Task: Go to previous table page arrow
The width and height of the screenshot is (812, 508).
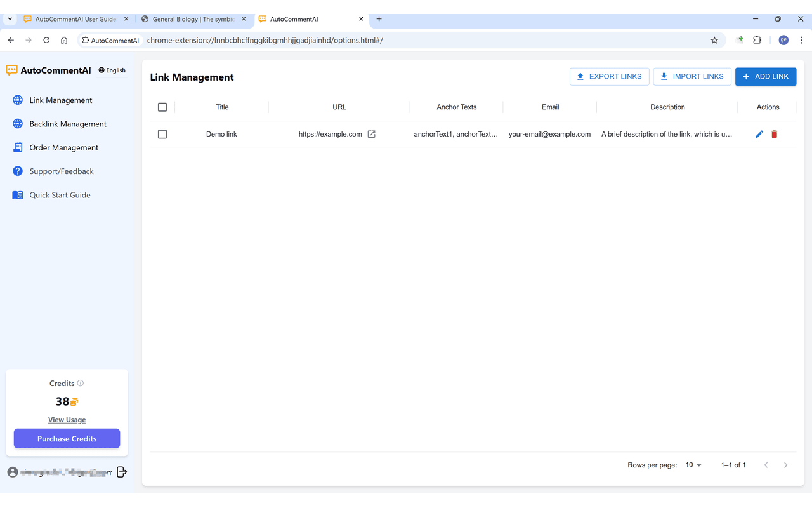Action: coord(766,465)
